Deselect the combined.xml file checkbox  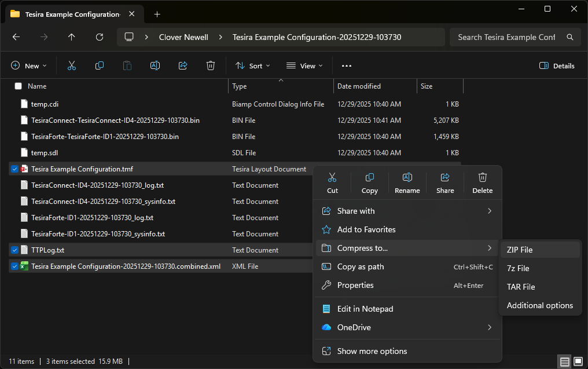click(15, 266)
